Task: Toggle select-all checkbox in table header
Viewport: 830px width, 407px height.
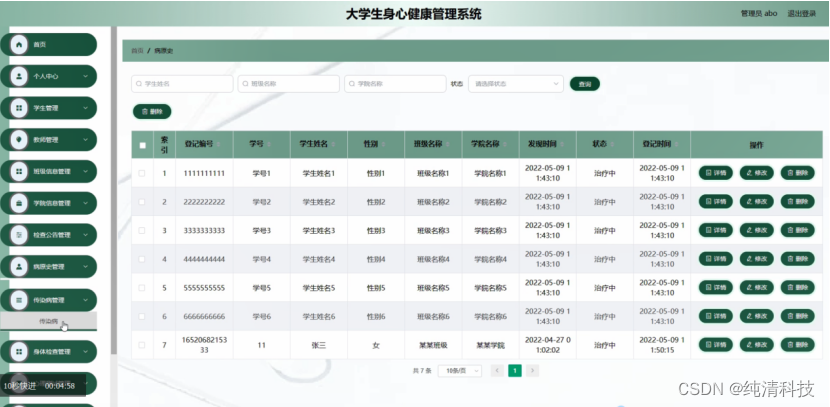Action: point(142,145)
